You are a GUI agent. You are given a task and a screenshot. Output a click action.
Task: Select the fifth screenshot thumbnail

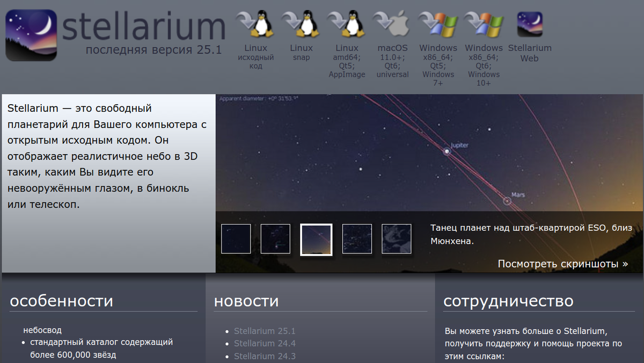(397, 239)
